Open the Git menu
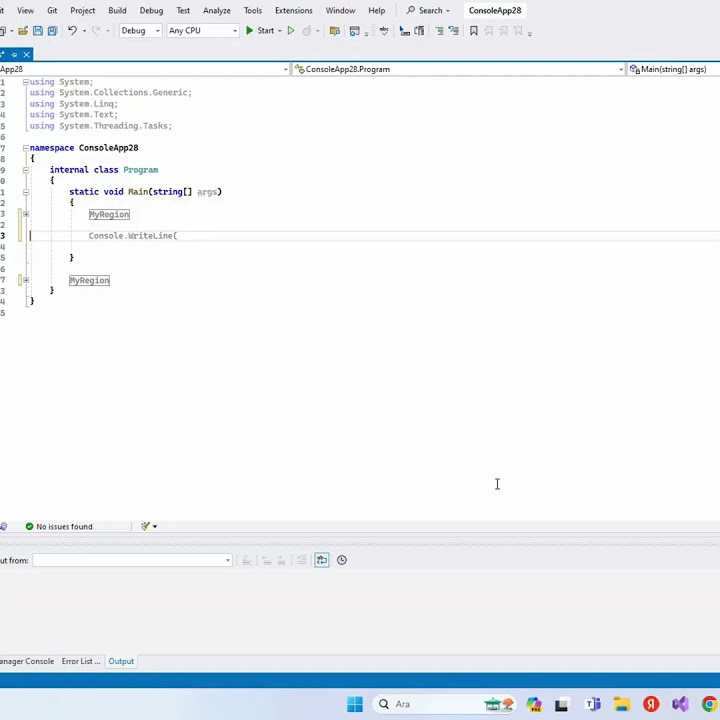 [x=52, y=10]
